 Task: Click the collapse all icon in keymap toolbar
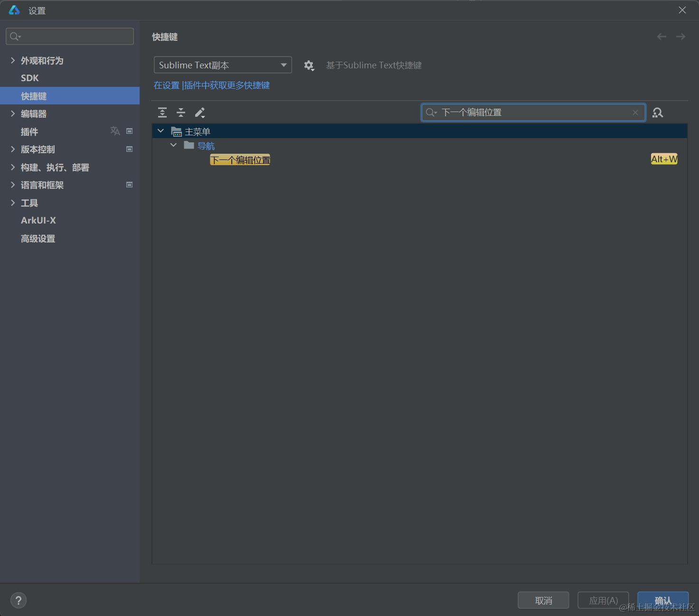click(181, 112)
